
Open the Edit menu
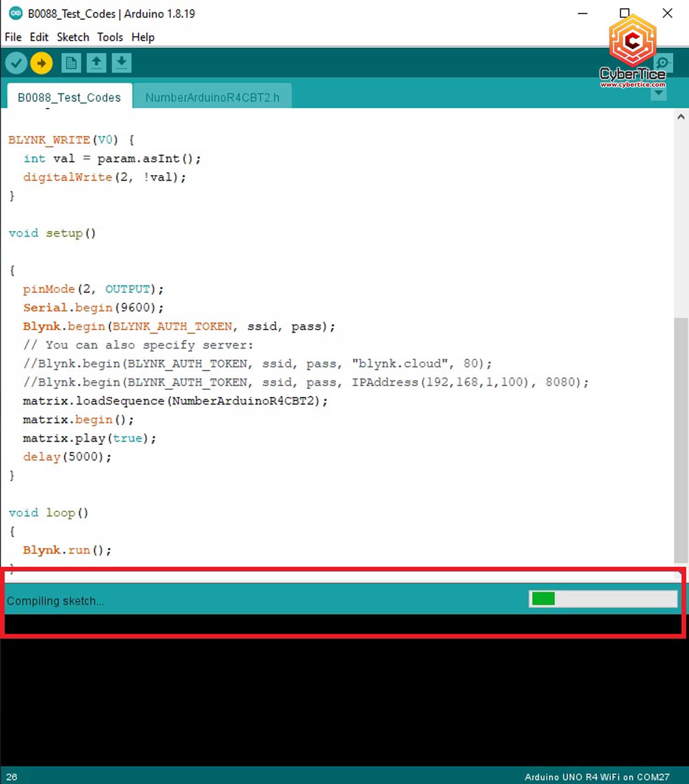click(x=39, y=37)
